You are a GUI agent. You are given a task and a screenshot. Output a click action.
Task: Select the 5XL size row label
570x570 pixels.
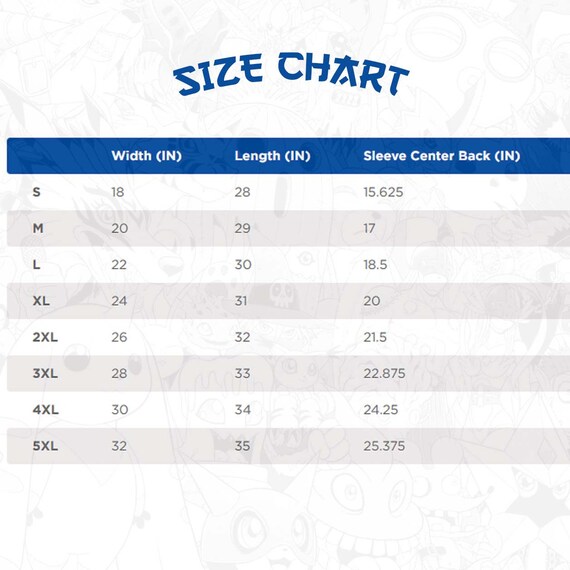[x=45, y=446]
